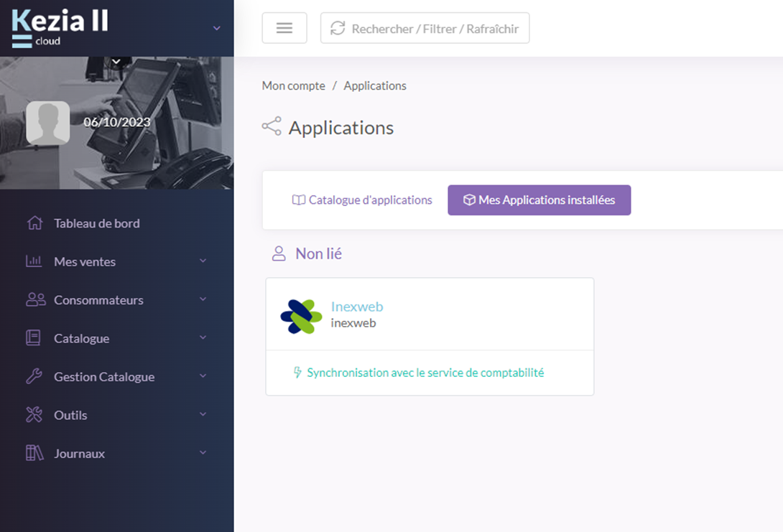Switch to Catalogue d'applications tab
Viewport: 783px width, 532px height.
tap(362, 200)
